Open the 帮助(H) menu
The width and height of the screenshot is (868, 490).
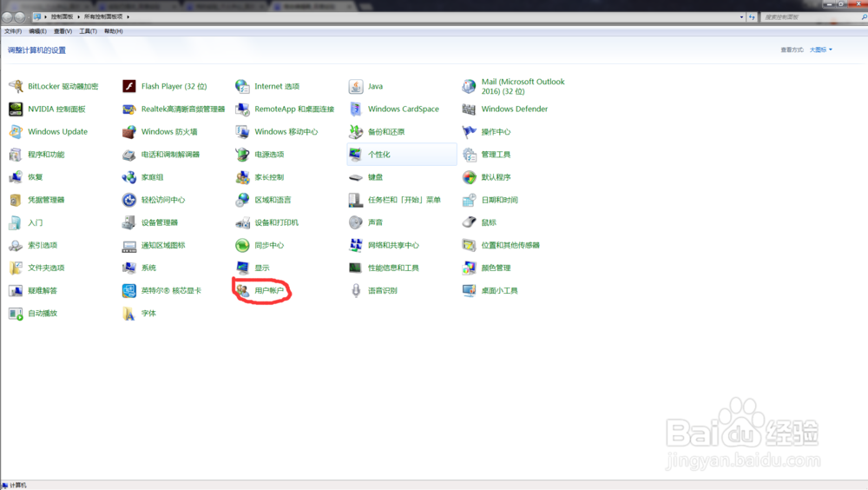pos(114,31)
